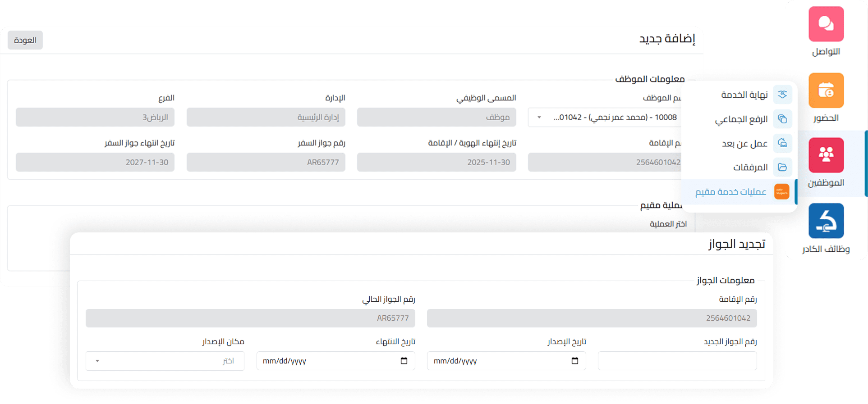
Task: Click the نهاية الخدمة end-of-service icon
Action: pos(782,95)
